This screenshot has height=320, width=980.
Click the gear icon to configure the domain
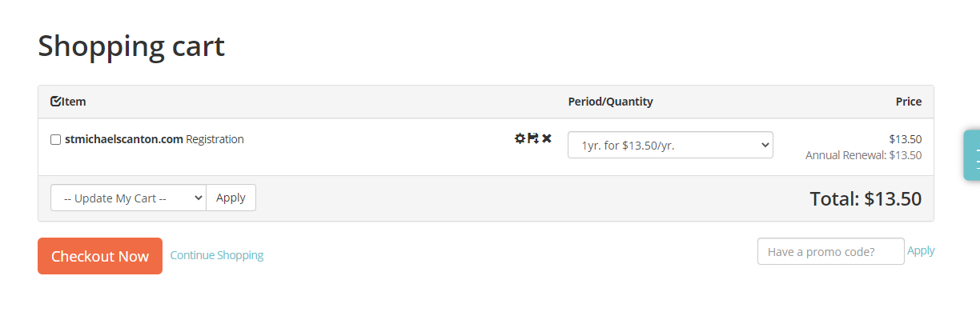click(520, 138)
